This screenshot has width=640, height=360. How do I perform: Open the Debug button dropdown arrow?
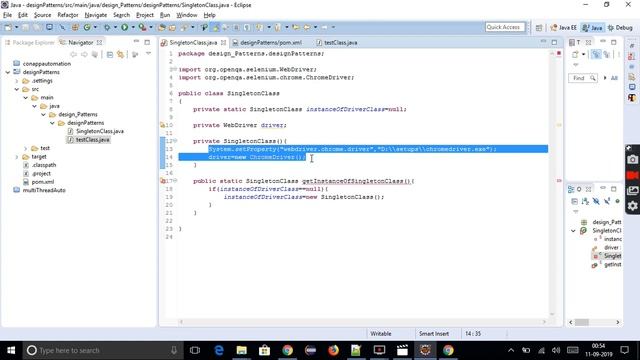click(x=115, y=27)
